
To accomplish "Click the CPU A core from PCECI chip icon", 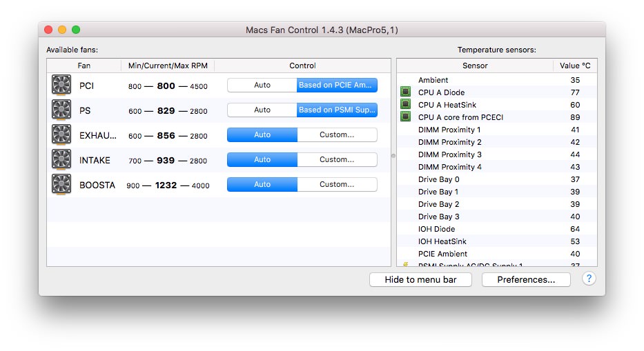I will pos(405,117).
